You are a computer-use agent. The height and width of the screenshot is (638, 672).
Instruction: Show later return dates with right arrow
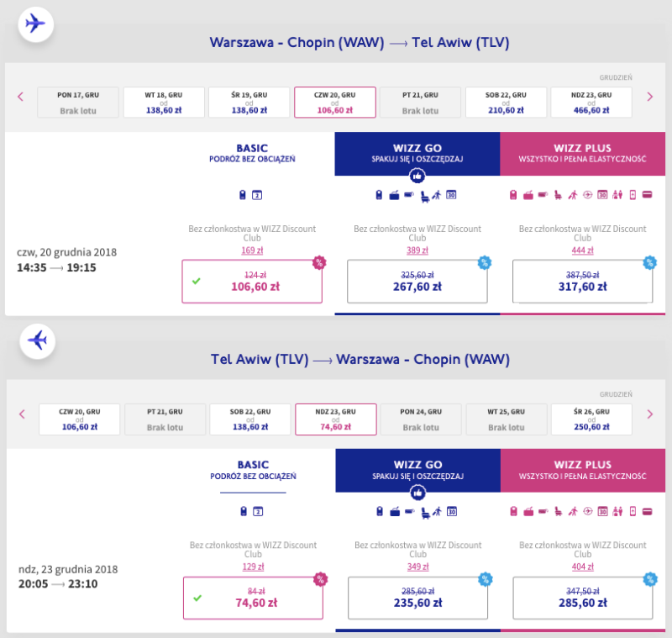[649, 414]
